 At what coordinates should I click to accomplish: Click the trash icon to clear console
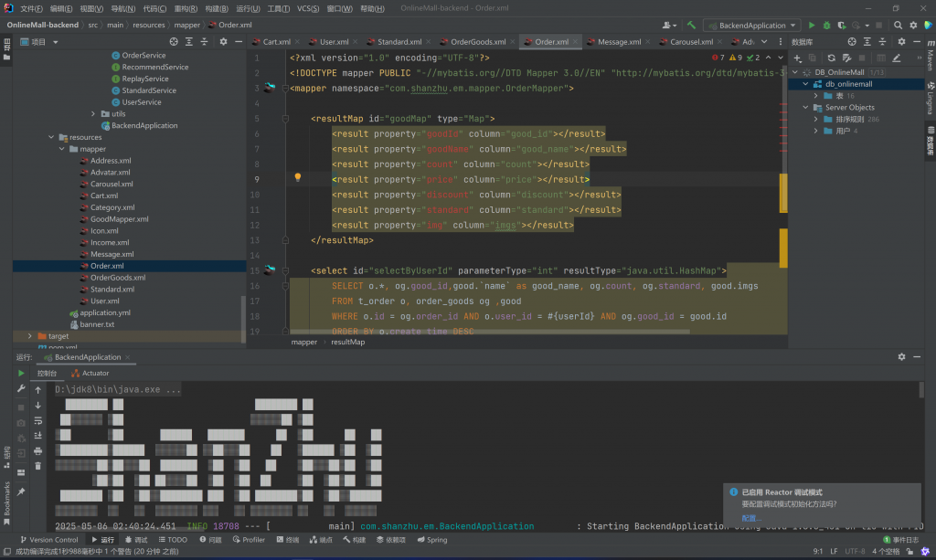pyautogui.click(x=37, y=466)
